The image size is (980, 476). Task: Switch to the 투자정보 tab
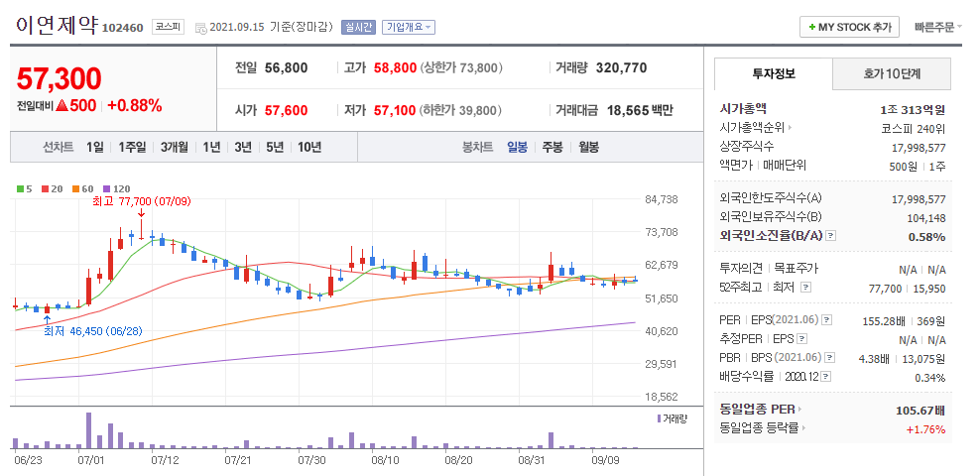[x=774, y=73]
